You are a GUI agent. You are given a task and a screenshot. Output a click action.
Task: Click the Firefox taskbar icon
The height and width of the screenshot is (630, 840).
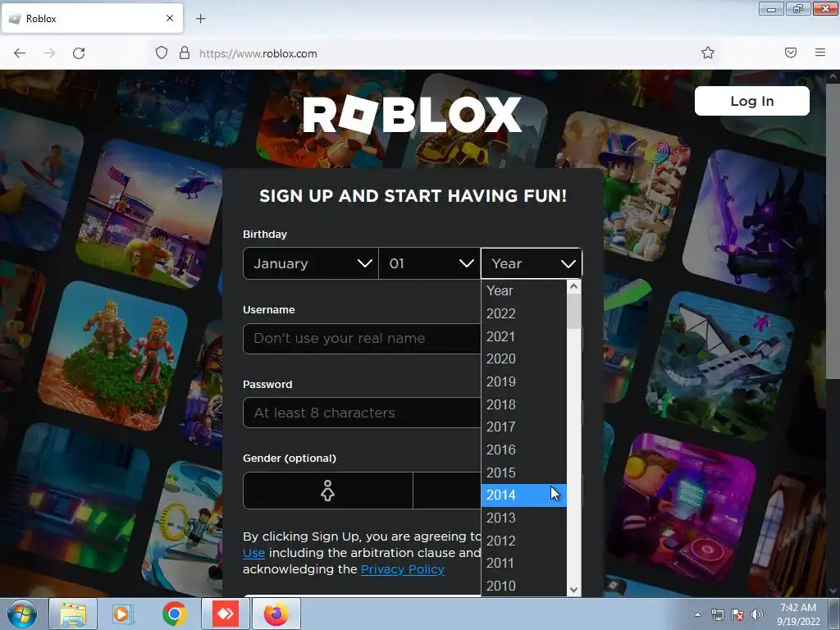click(x=276, y=614)
